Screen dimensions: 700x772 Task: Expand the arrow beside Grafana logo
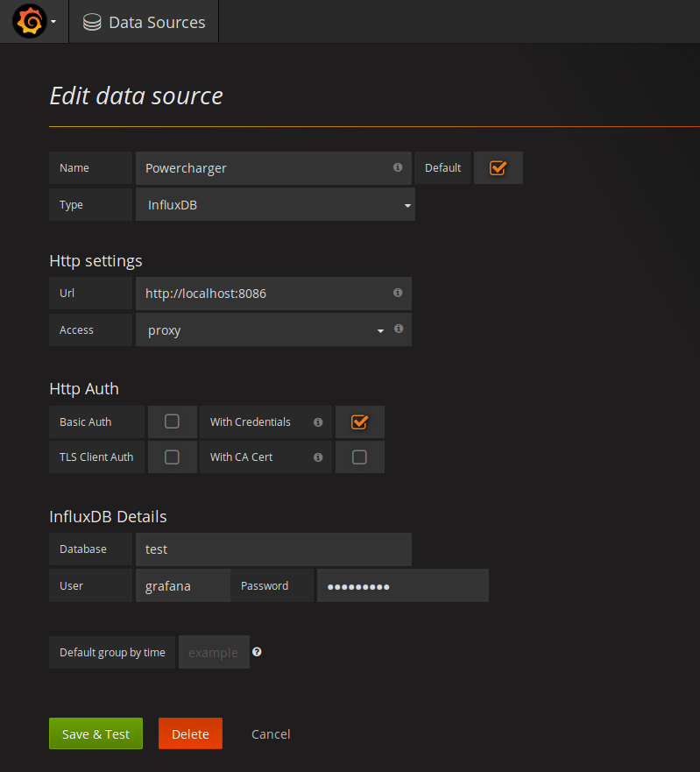(53, 22)
